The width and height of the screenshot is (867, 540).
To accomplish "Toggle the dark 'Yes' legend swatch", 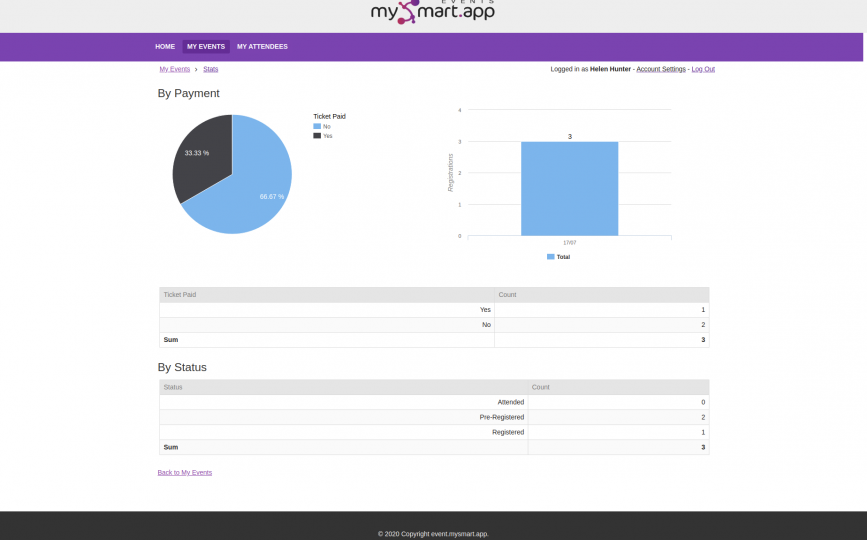I will point(317,136).
